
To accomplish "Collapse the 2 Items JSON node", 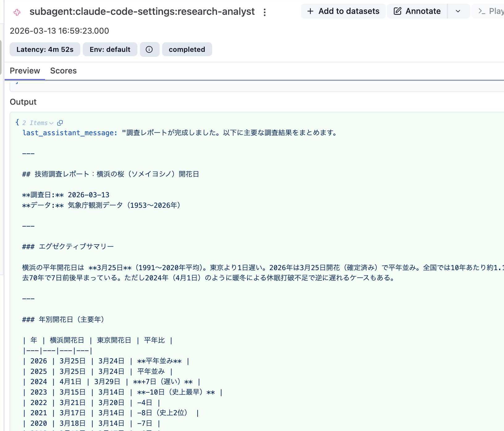I will coord(52,123).
